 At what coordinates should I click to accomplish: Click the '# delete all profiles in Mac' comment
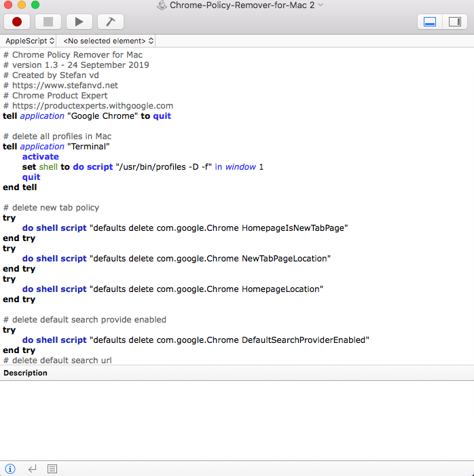pos(58,136)
